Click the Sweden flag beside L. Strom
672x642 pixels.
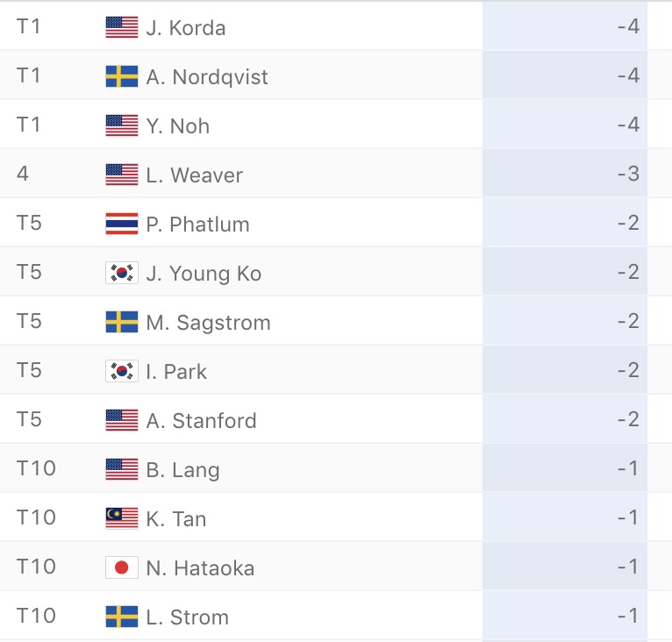point(122,617)
